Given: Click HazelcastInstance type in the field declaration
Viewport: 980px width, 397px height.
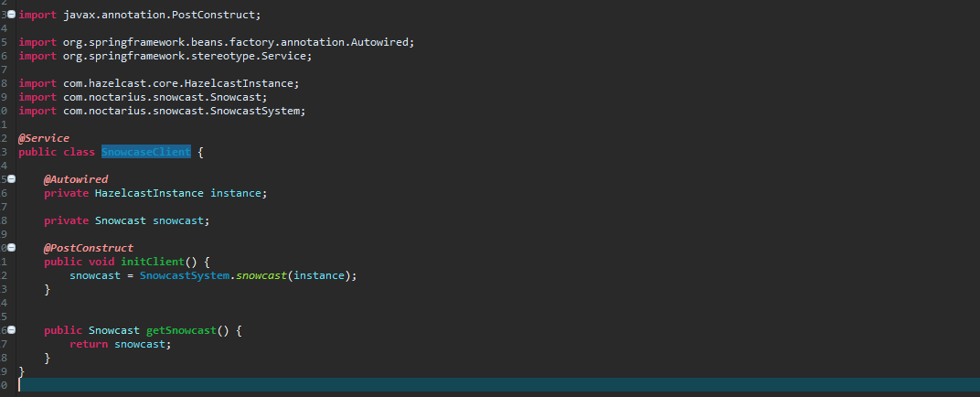Looking at the screenshot, I should (x=149, y=193).
